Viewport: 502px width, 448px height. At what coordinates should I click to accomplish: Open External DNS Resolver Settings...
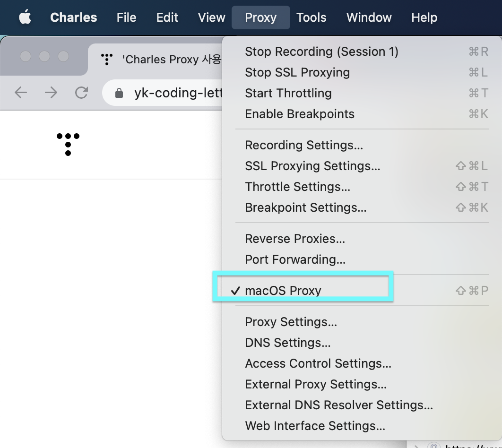point(362,405)
